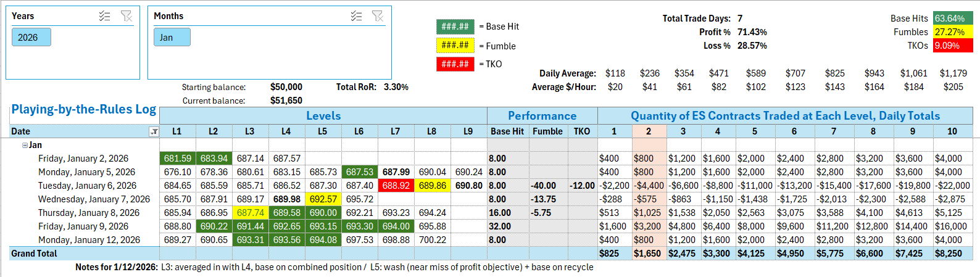The height and width of the screenshot is (277, 980).
Task: Select the 2026 slicer button
Action: 31,38
